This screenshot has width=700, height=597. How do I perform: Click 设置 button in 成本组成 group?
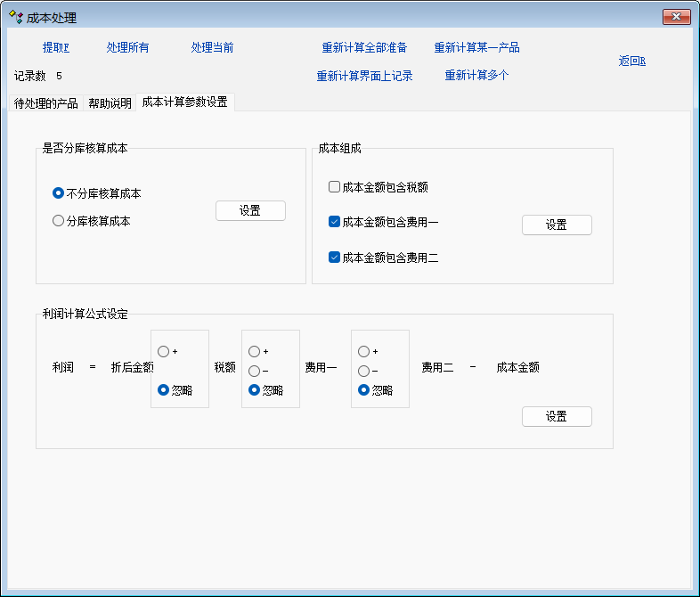[x=557, y=225]
